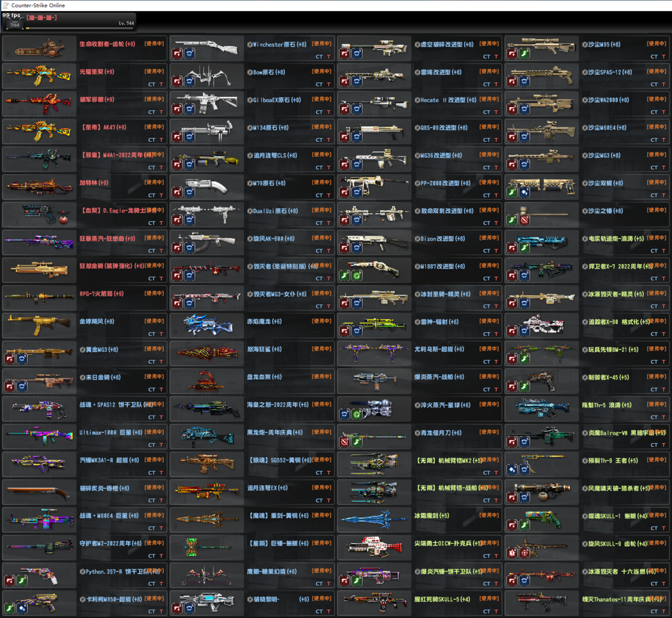Click green circular badge on M1887改进型 row

pos(357,275)
